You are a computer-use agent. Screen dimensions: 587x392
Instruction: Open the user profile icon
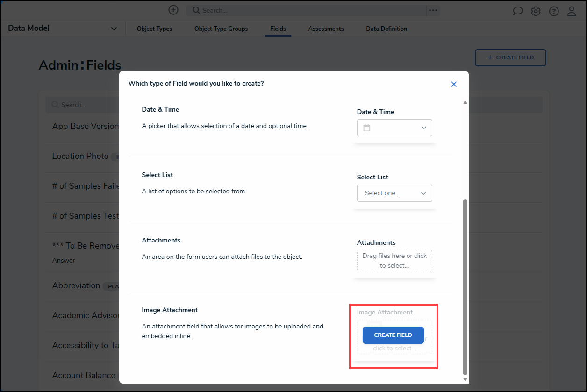tap(572, 11)
